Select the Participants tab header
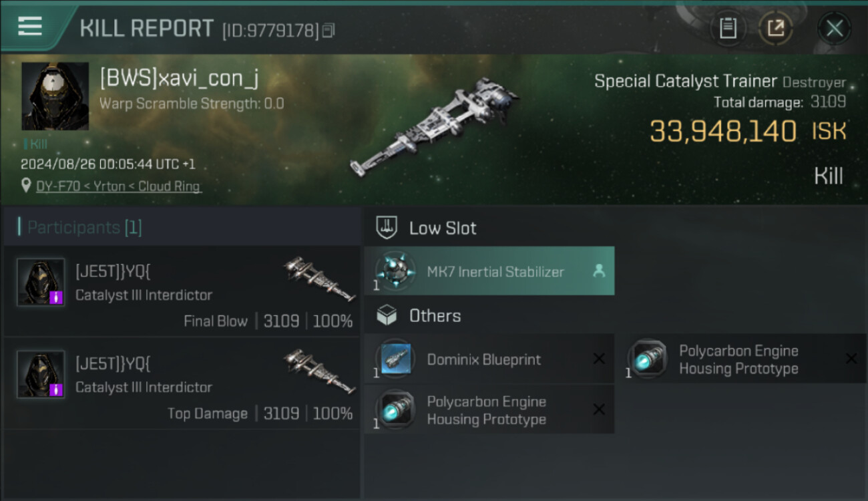Viewport: 868px width, 501px height. click(x=84, y=227)
